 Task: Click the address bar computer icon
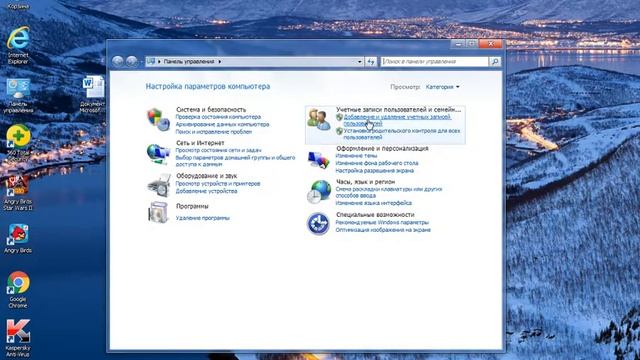(151, 61)
